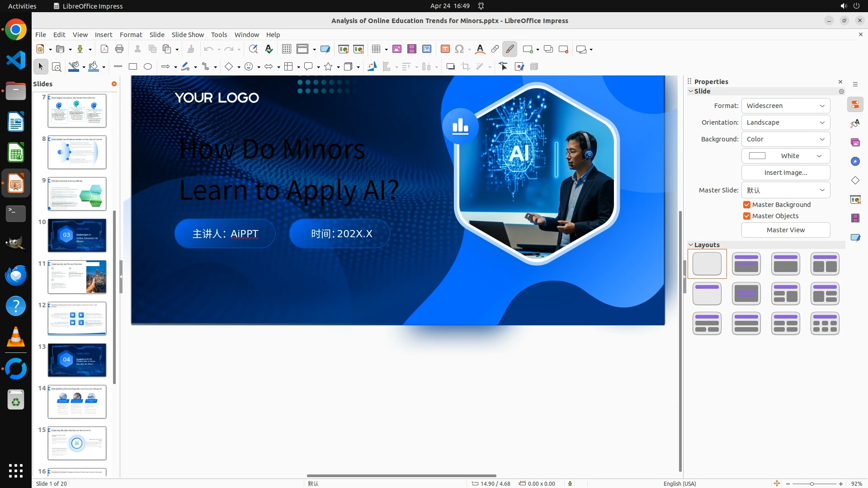This screenshot has width=868, height=488.
Task: Uncheck the Master Objects checkbox
Action: click(x=747, y=216)
